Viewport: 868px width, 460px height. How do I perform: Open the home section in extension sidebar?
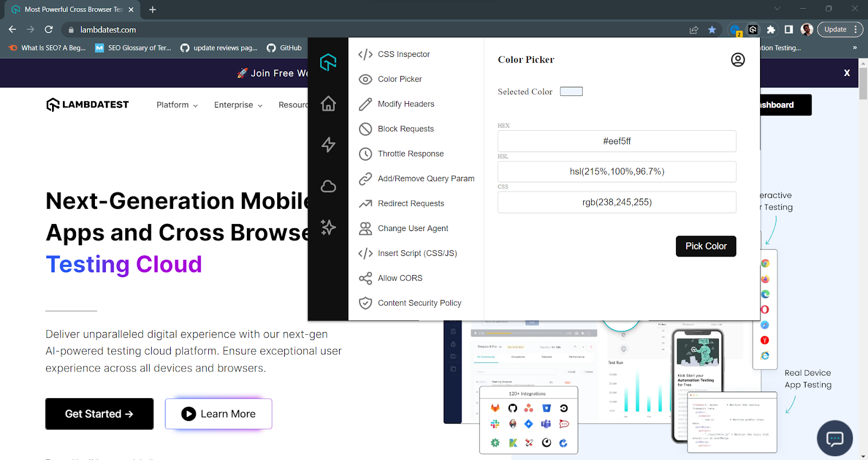[x=328, y=103]
